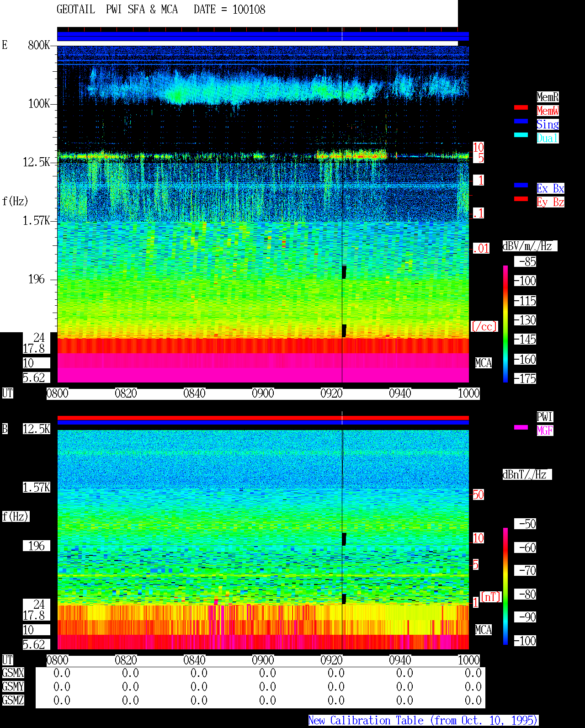Click the dBV/m/√Hz color scale bar

(505, 324)
